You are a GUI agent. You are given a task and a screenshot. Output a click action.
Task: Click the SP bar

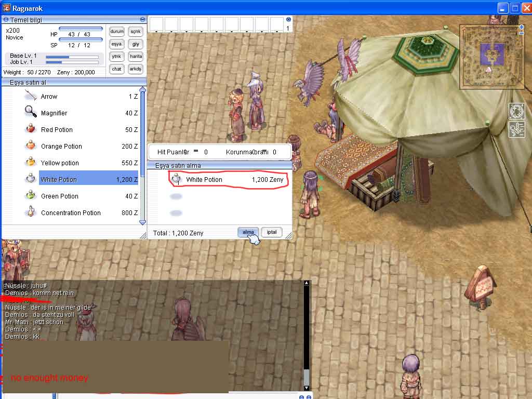81,39
